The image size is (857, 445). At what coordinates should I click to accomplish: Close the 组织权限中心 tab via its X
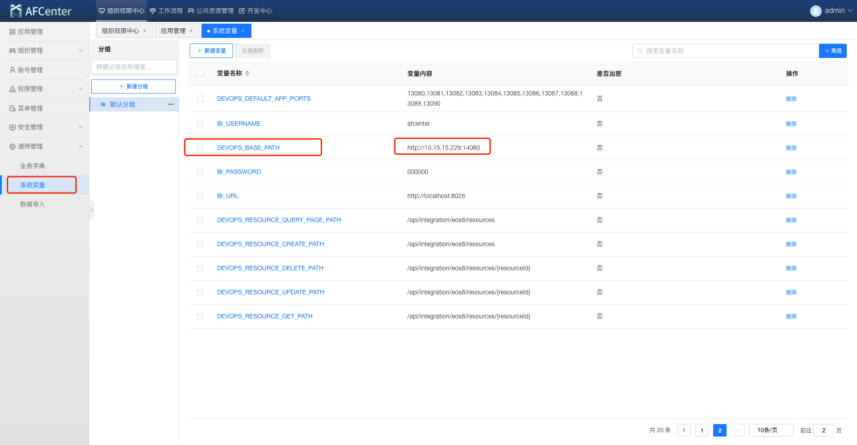click(145, 31)
